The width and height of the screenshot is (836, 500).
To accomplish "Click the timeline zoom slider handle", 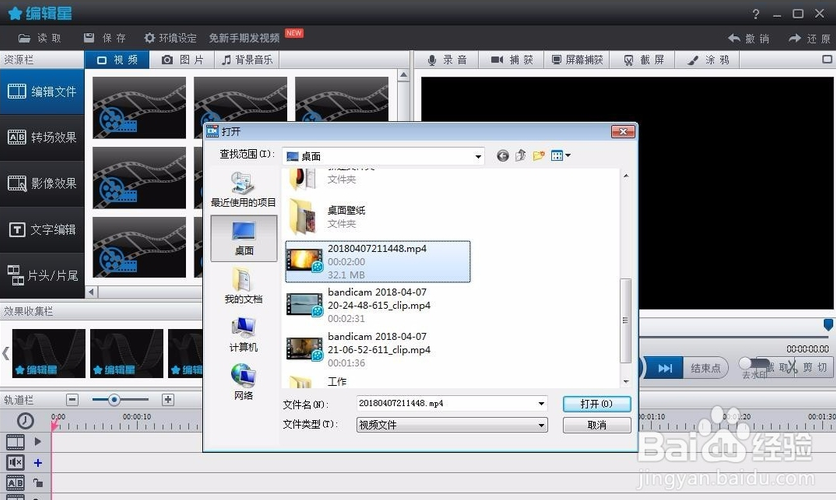I will click(x=115, y=399).
